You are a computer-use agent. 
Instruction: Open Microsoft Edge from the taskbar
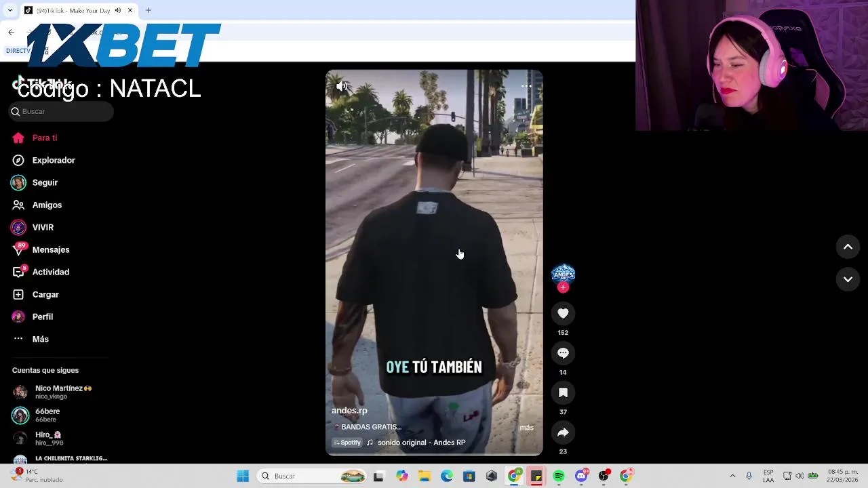tap(447, 476)
